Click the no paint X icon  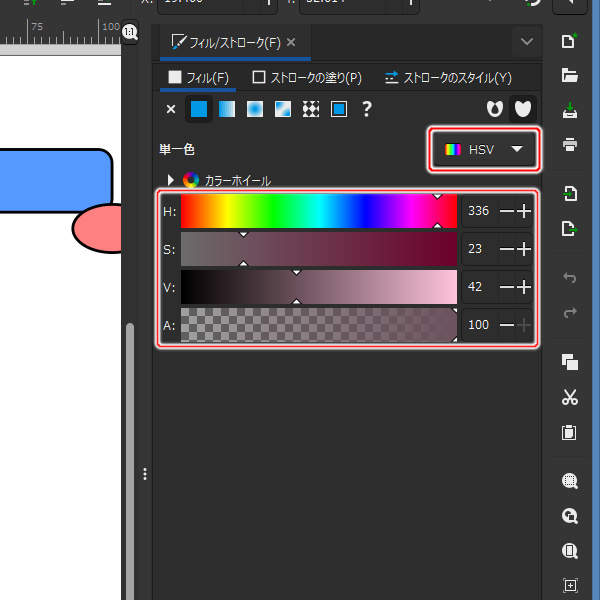point(170,109)
